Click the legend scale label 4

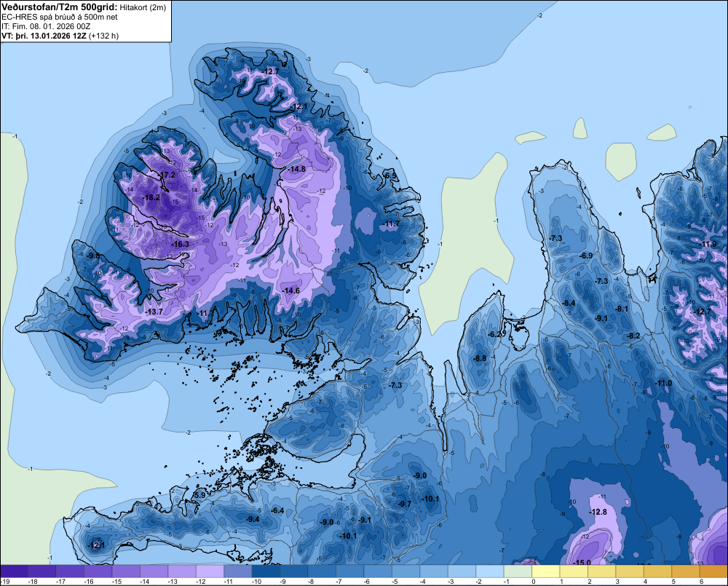click(x=646, y=582)
